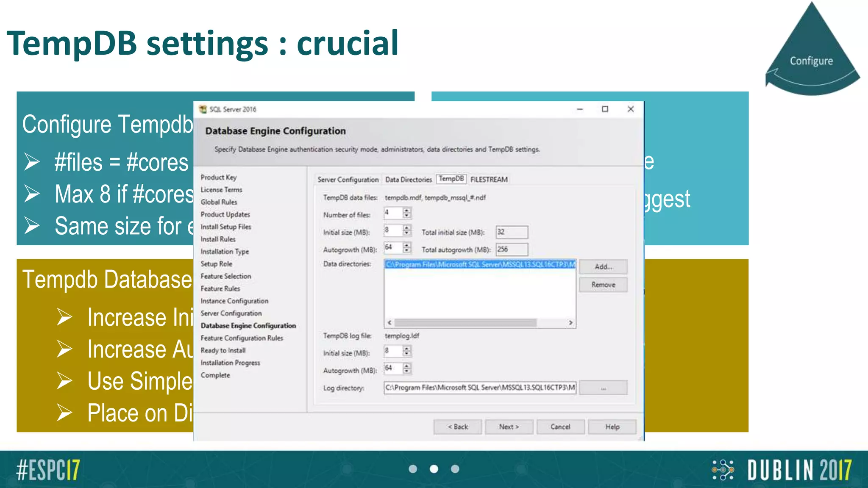Select the highlighted data directory path
This screenshot has width=868, height=488.
click(x=480, y=265)
